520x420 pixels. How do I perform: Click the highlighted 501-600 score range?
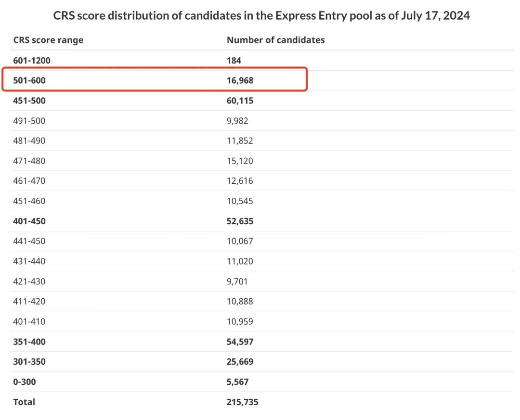click(x=29, y=81)
